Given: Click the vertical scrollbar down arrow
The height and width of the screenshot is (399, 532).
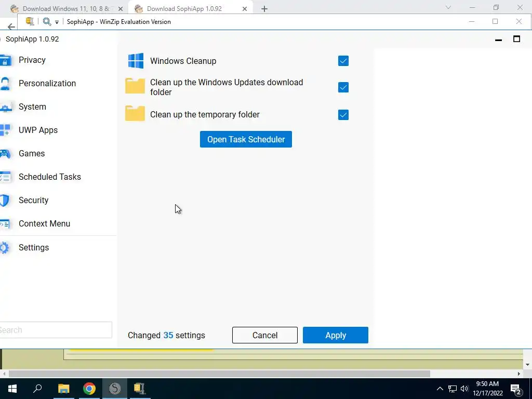Looking at the screenshot, I should (527, 365).
